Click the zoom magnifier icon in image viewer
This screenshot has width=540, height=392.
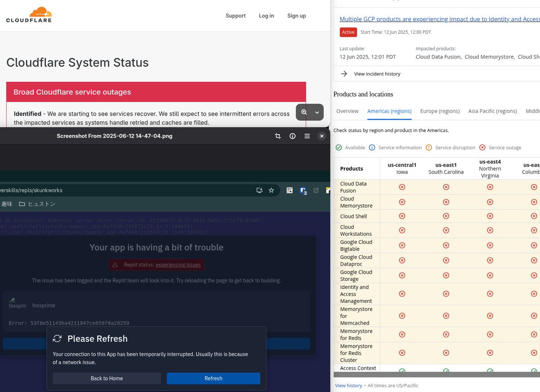[x=304, y=112]
